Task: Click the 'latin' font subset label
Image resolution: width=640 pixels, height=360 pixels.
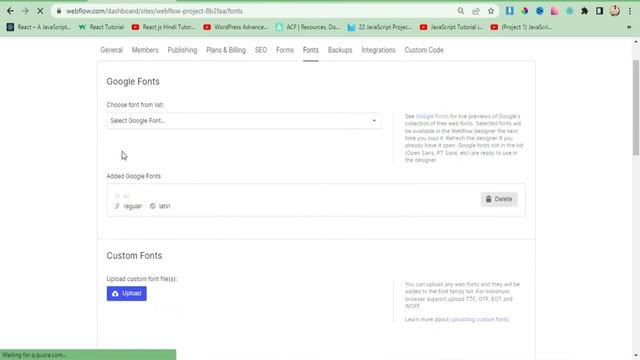Action: tap(164, 206)
